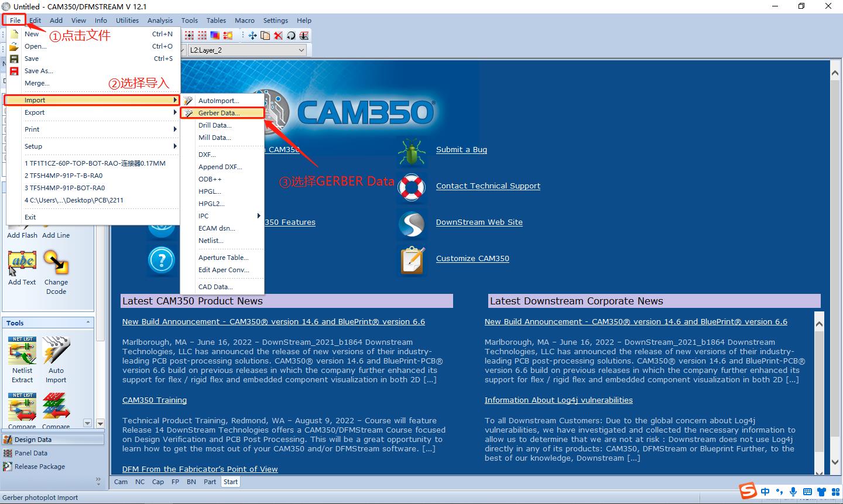The height and width of the screenshot is (504, 843).
Task: Open the Netlist Extract tool
Action: (x=22, y=351)
